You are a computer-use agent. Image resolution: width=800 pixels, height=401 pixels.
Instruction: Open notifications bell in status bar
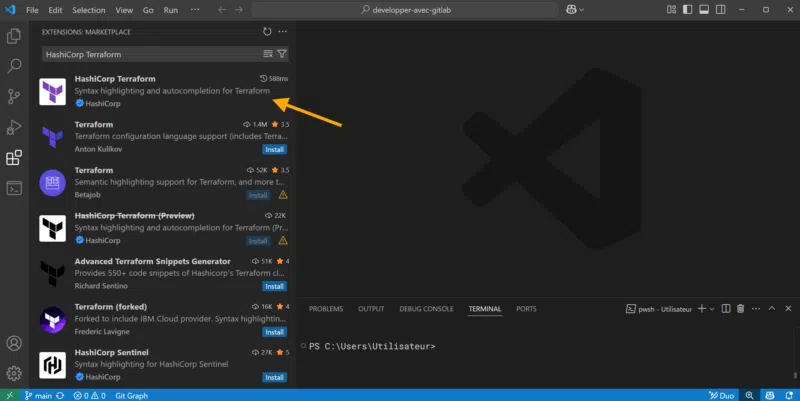pos(789,395)
